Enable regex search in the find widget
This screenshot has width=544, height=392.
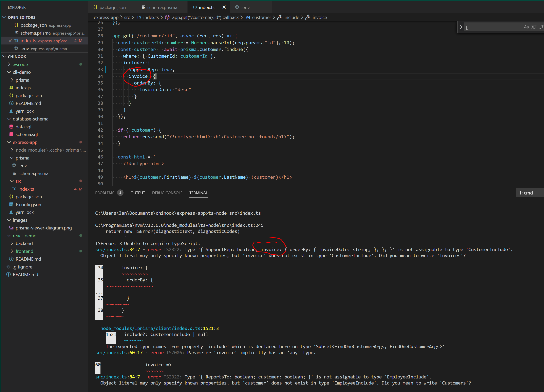point(541,27)
